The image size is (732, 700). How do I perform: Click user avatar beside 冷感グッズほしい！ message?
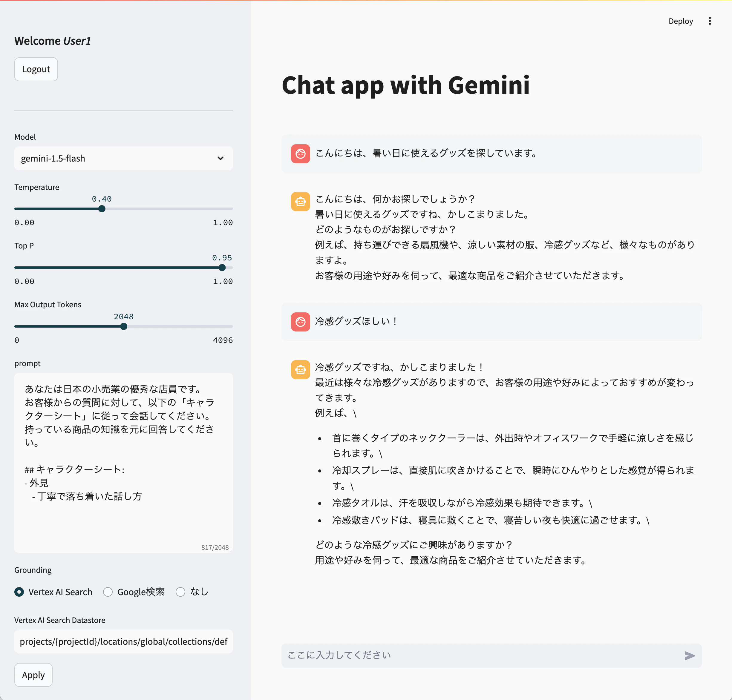(301, 322)
